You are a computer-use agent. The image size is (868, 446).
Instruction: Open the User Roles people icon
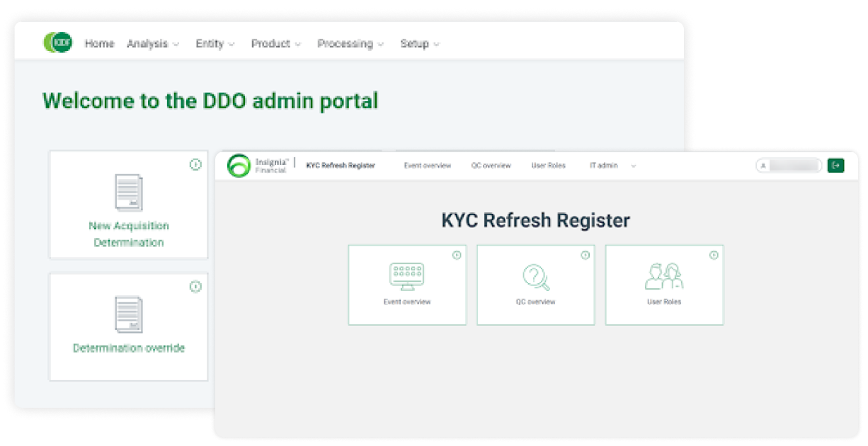[664, 276]
